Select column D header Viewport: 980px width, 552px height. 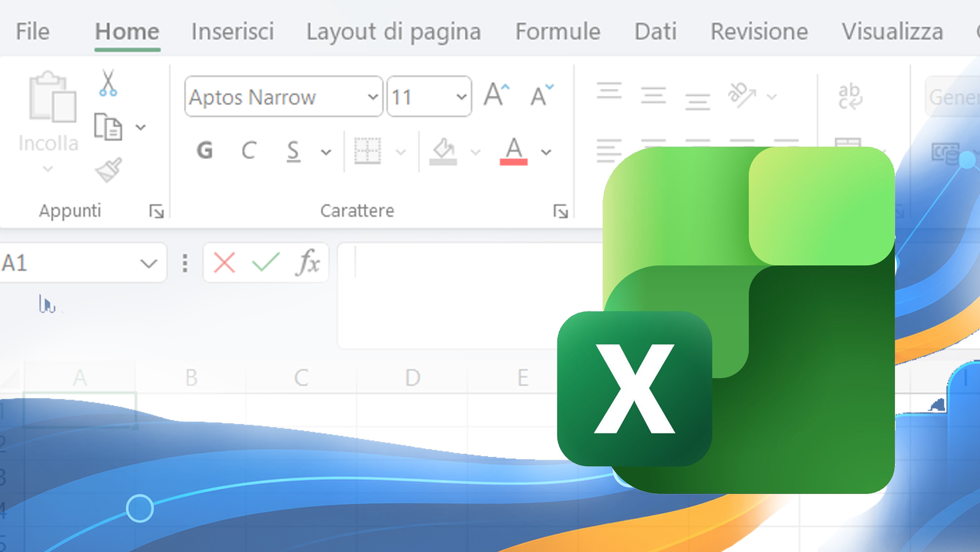pos(413,377)
